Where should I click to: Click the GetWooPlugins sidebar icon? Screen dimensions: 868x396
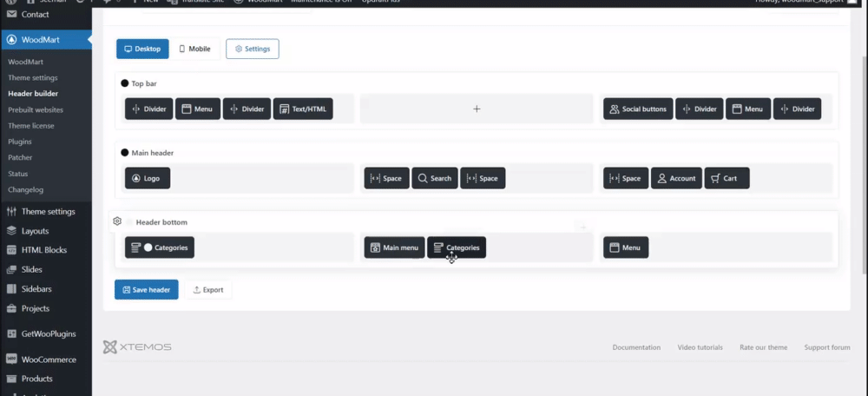(11, 334)
